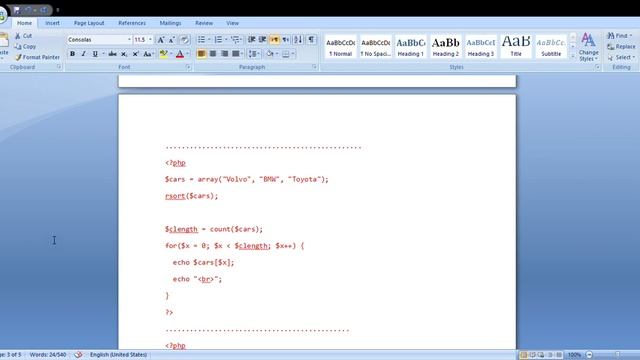
Task: Click the Borders icon
Action: (x=286, y=53)
